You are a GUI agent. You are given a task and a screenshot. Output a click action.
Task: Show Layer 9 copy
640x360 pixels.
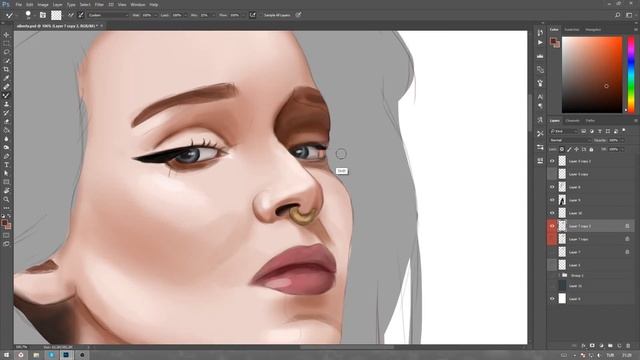552,174
